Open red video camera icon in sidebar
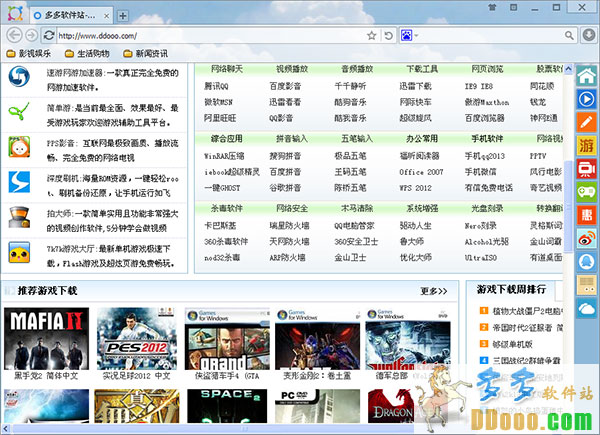The height and width of the screenshot is (435, 600). pos(587,169)
